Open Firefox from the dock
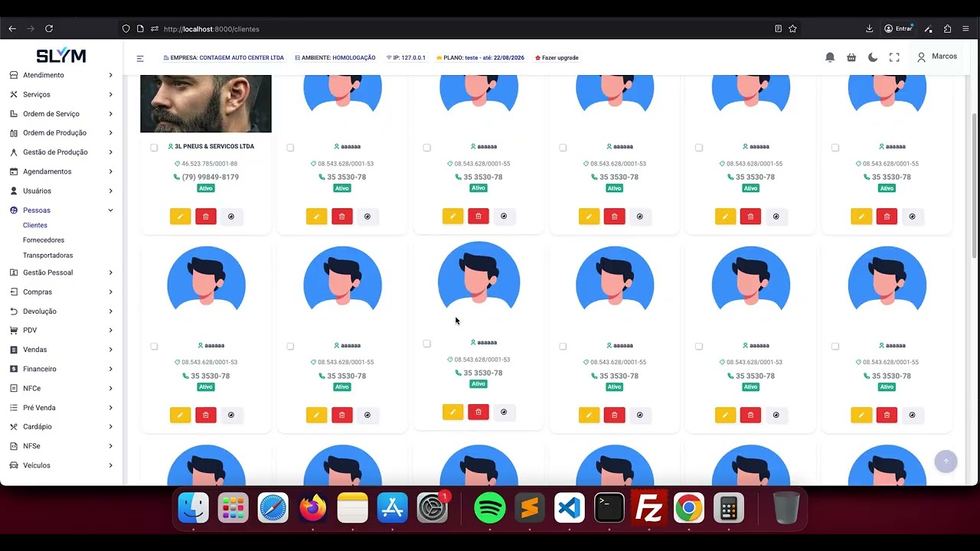Image resolution: width=980 pixels, height=551 pixels. click(x=312, y=508)
